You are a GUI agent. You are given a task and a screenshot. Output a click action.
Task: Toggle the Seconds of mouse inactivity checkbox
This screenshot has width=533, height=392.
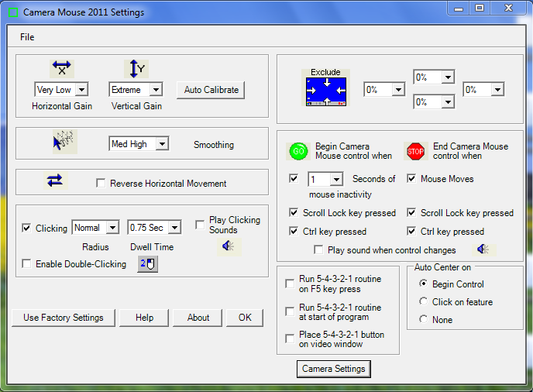click(294, 178)
